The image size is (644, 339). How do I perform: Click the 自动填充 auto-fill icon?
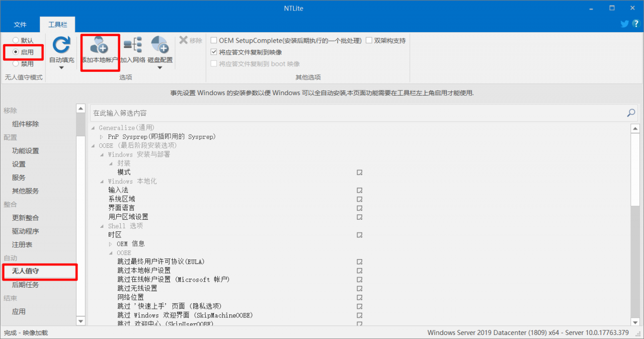click(61, 45)
